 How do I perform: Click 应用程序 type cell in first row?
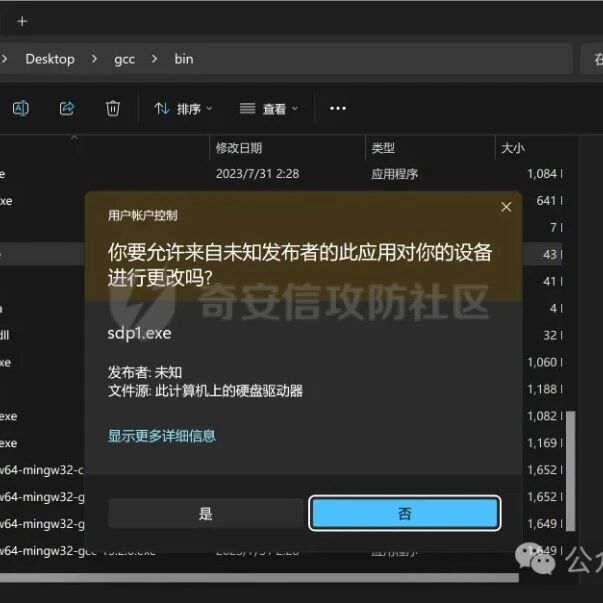tap(395, 174)
